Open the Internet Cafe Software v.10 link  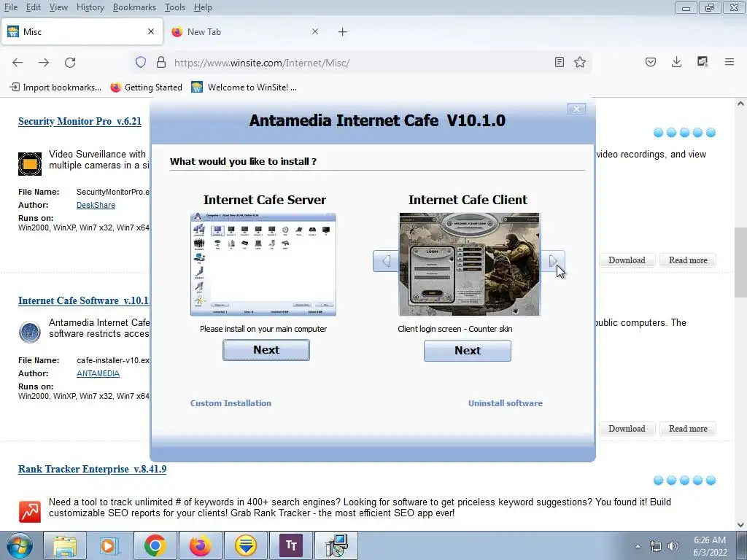tap(84, 300)
